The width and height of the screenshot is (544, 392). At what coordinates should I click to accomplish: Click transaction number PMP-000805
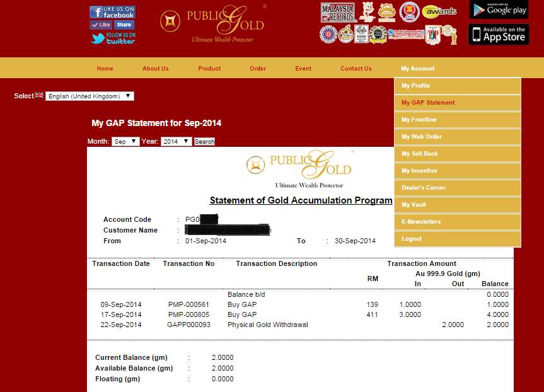click(x=188, y=314)
